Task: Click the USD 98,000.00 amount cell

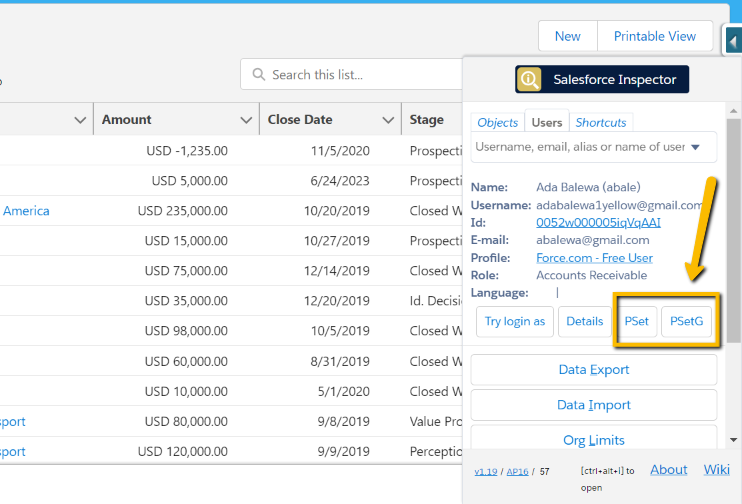Action: pos(186,331)
